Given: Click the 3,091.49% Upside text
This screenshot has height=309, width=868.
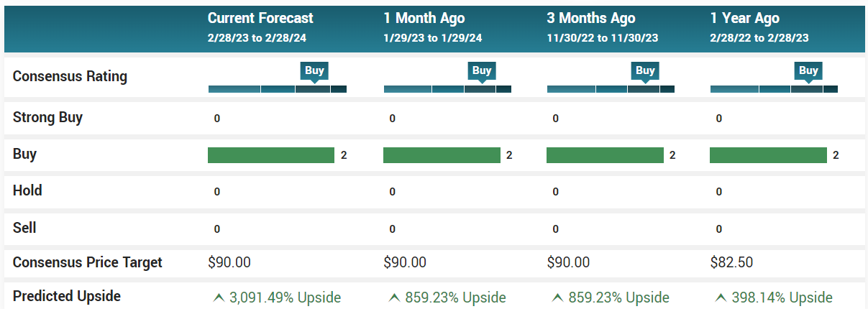Looking at the screenshot, I should [285, 298].
